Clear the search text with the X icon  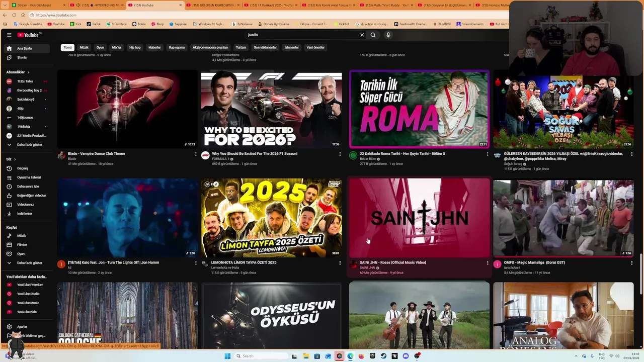(x=362, y=35)
